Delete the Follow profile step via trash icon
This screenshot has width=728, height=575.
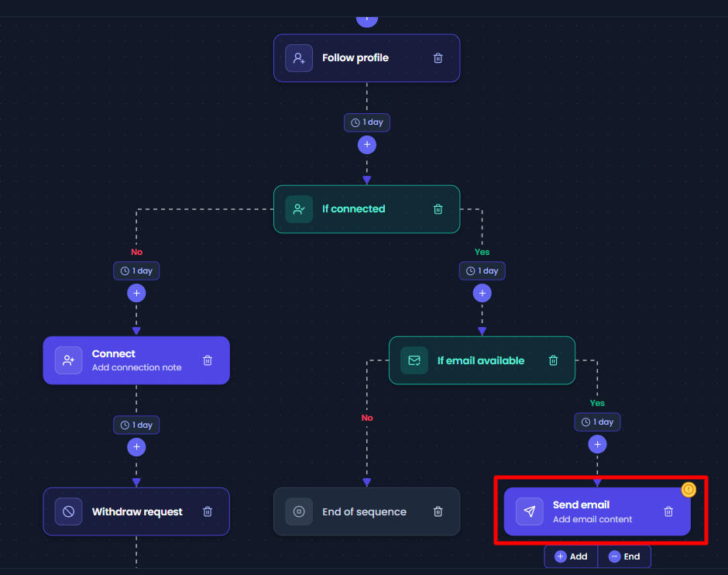438,58
